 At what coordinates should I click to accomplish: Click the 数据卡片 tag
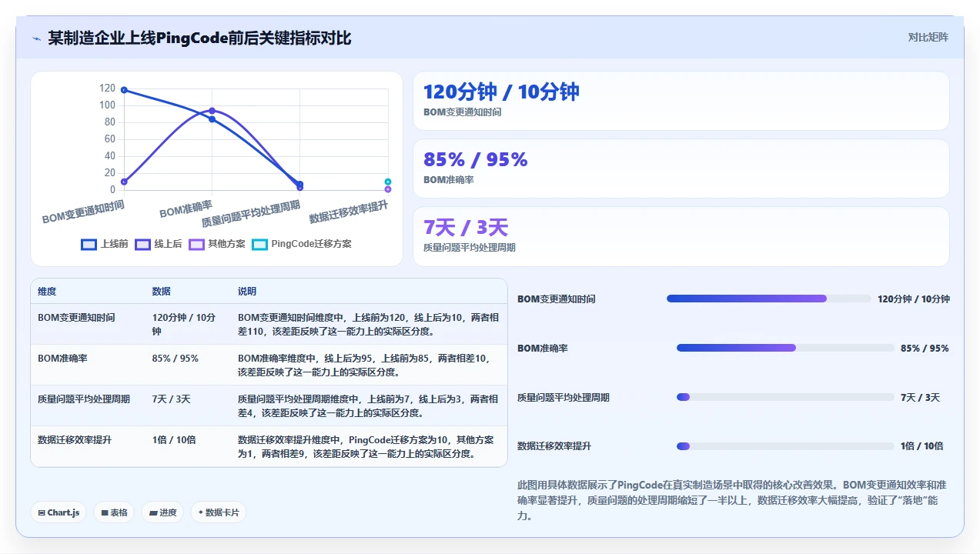tap(219, 512)
